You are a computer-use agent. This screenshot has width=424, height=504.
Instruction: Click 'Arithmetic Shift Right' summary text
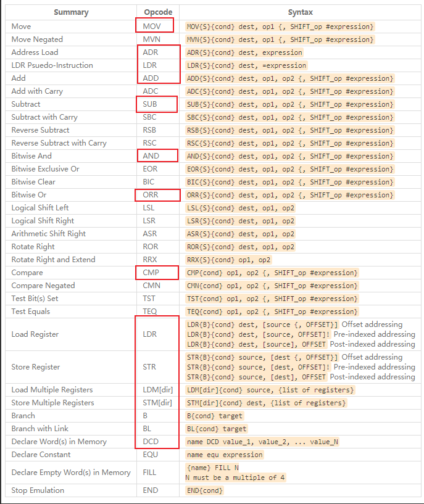pos(49,234)
